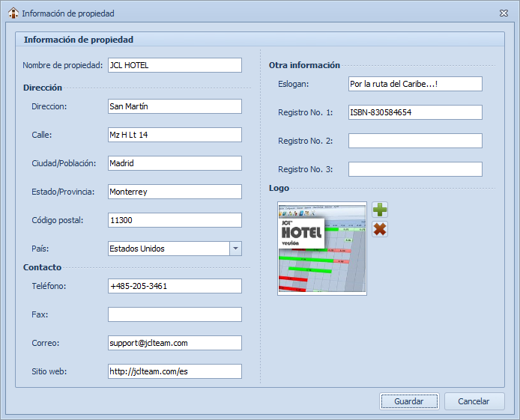Click the Estado/Provincia field

[175, 192]
